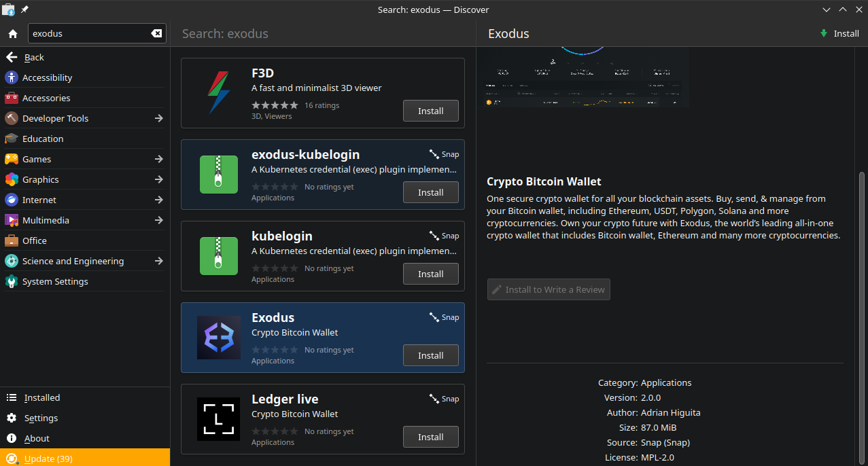
Task: Click the Discover app icon in title bar
Action: [8, 10]
